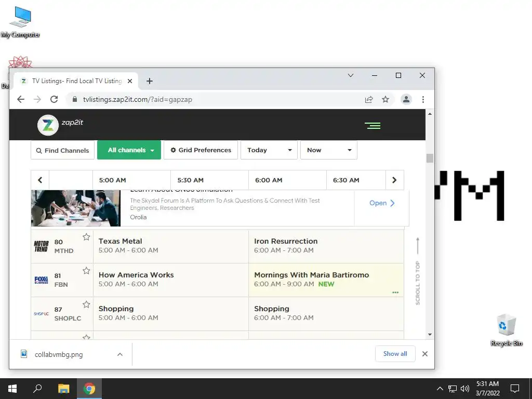Click Open on the Orolia ad

point(382,203)
